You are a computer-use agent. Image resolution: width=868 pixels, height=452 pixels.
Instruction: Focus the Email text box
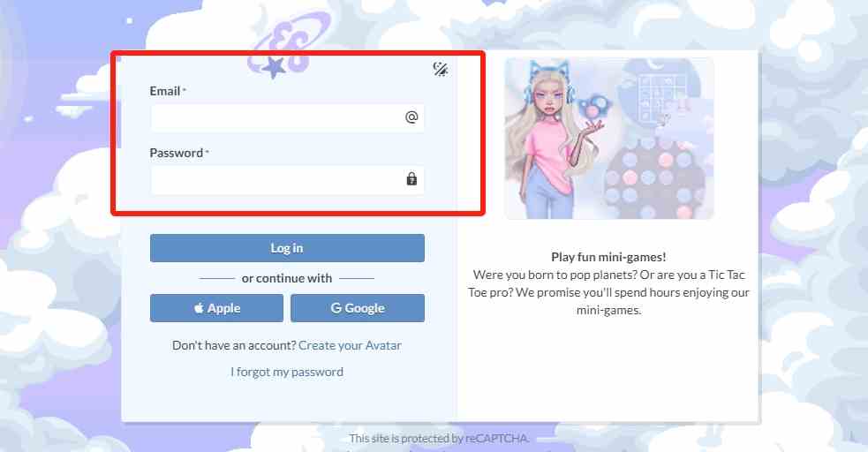point(287,117)
